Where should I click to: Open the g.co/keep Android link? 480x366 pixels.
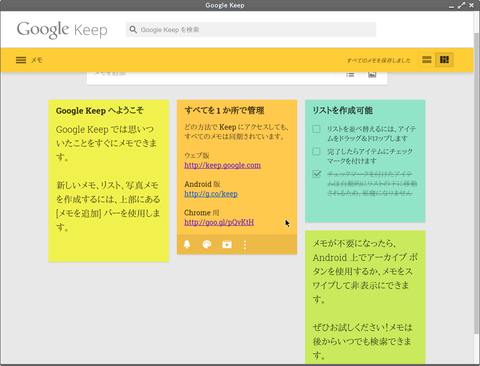click(211, 194)
